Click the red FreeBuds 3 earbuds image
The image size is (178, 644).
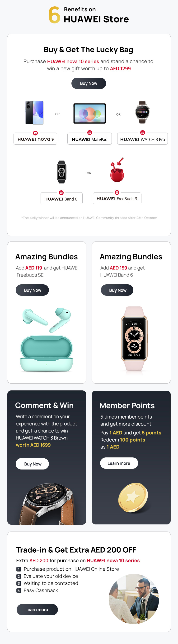117,170
